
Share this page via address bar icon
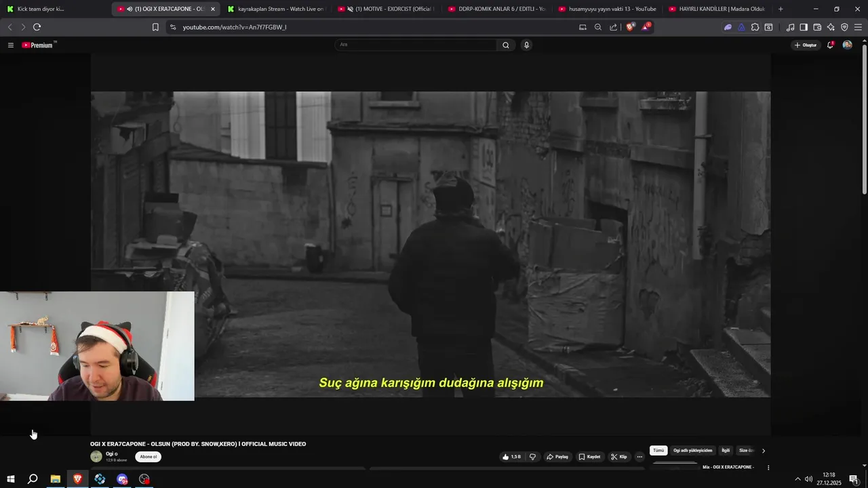coord(614,27)
